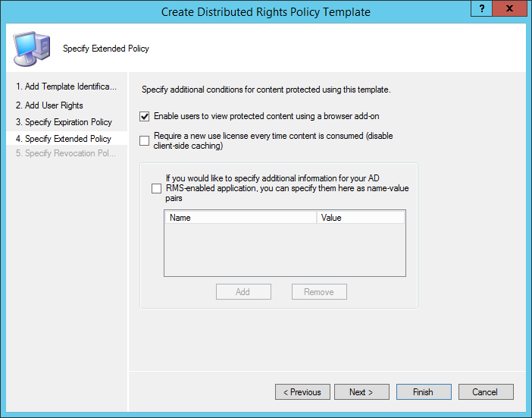The width and height of the screenshot is (532, 418).
Task: Click inside the empty name-value list
Action: pyautogui.click(x=285, y=250)
